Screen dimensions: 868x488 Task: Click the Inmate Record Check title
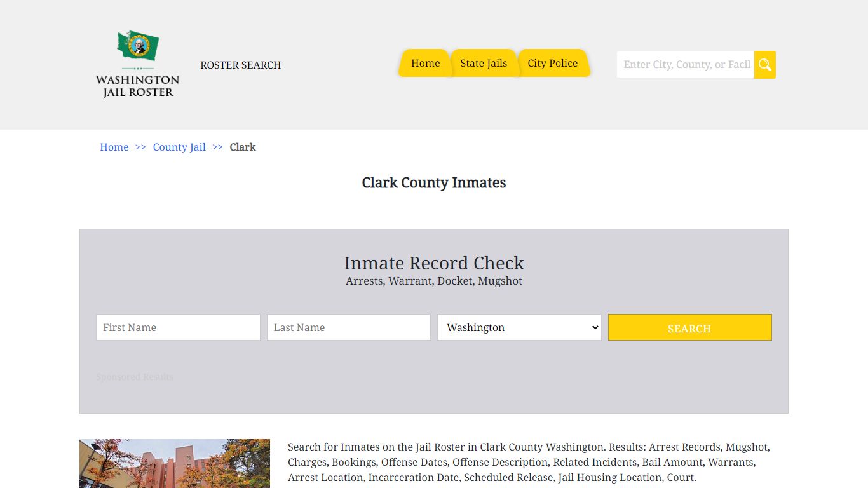(434, 263)
